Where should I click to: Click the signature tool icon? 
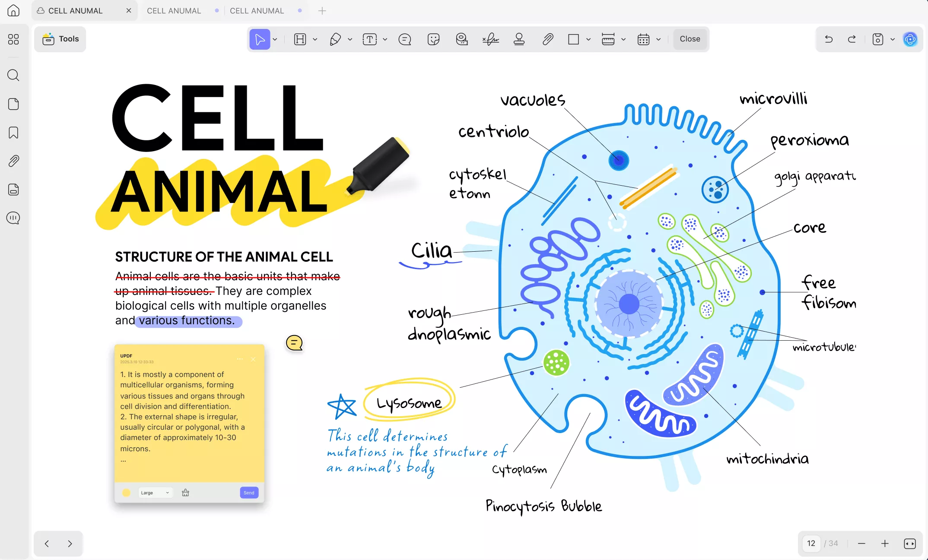pos(490,39)
